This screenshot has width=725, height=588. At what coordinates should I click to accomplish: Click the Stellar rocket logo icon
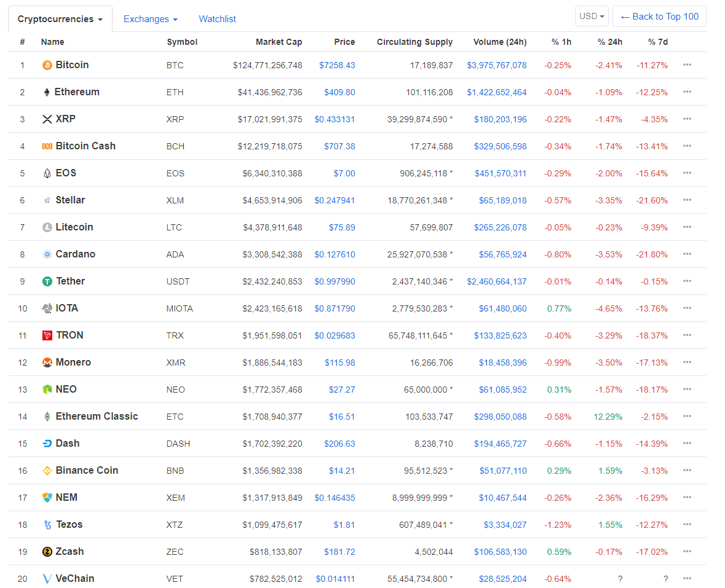tap(47, 200)
